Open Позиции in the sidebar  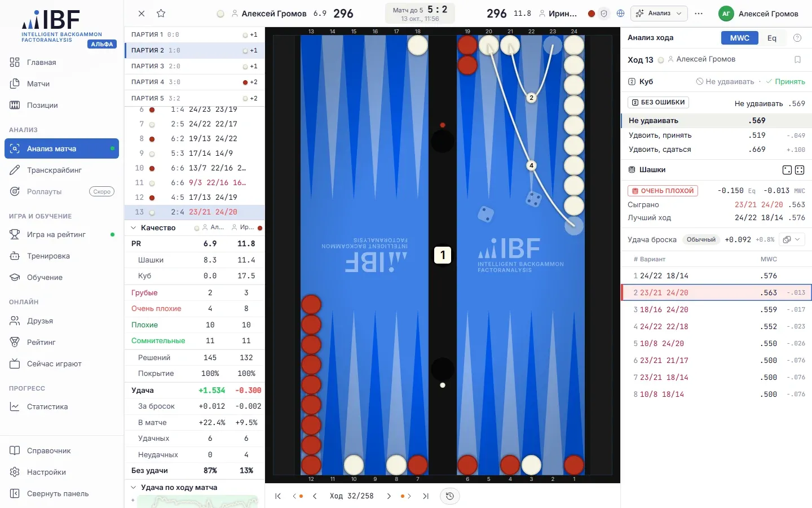pyautogui.click(x=61, y=106)
